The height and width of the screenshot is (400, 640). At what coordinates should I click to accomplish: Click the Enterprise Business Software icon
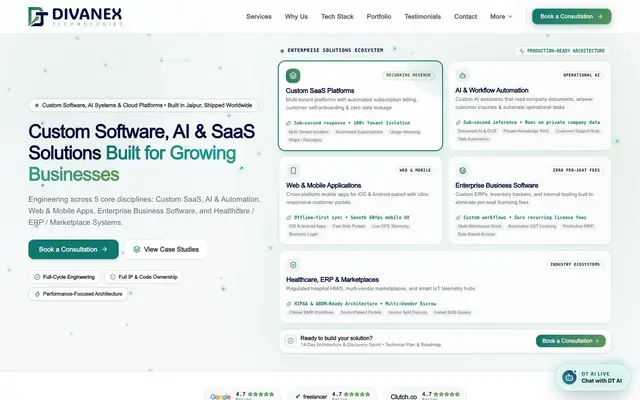click(462, 170)
